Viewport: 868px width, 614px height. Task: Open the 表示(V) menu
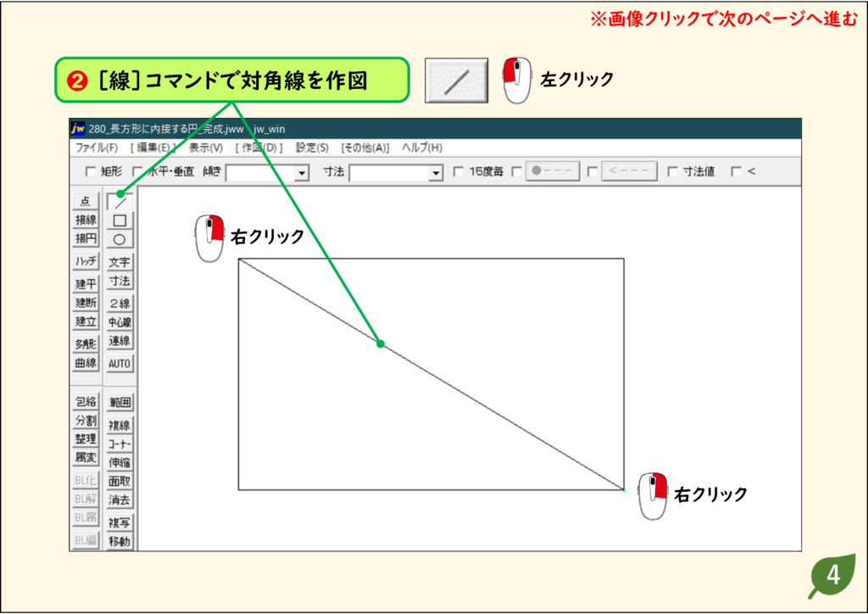point(206,148)
